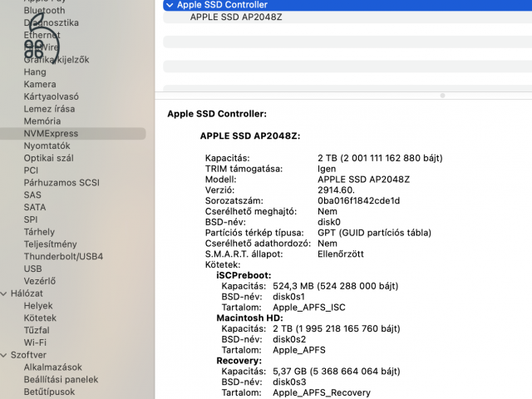This screenshot has width=532, height=399.
Task: Open Tűzfal under Hálózat
Action: 37,330
